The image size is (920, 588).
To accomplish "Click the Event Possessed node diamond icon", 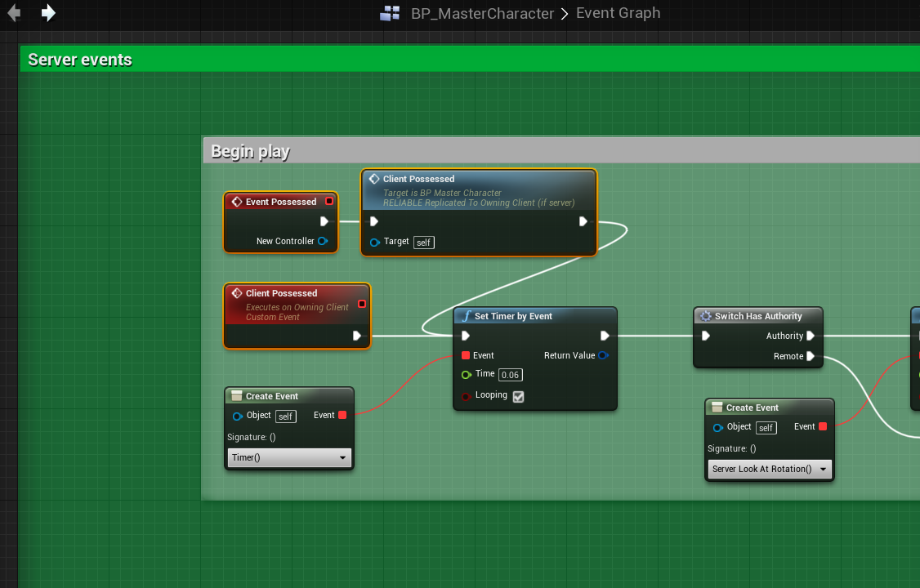I will [237, 202].
